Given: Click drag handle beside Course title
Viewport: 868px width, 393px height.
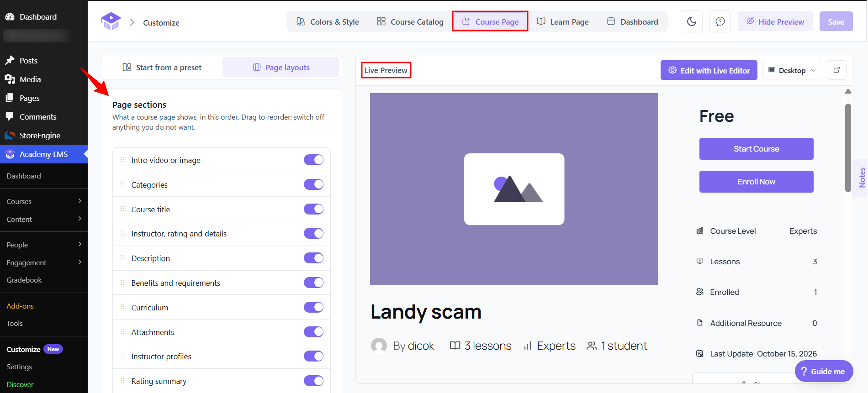Looking at the screenshot, I should click(x=122, y=209).
